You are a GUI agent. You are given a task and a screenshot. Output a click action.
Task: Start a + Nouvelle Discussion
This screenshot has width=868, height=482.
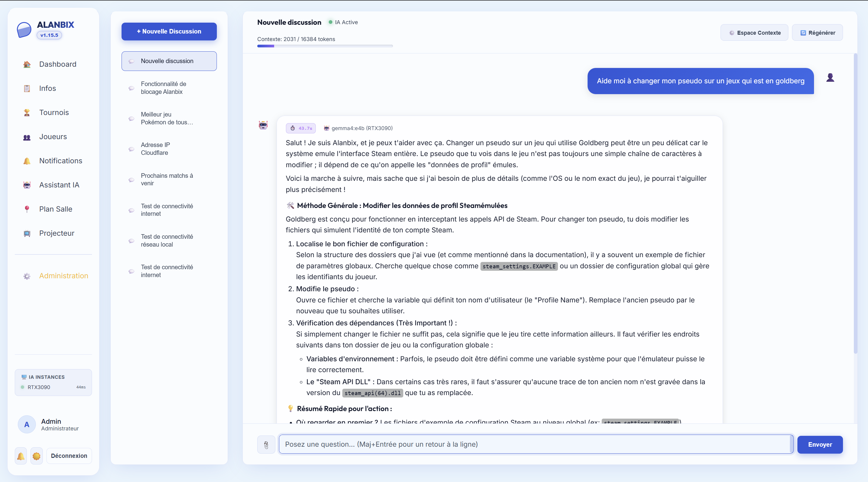click(169, 31)
